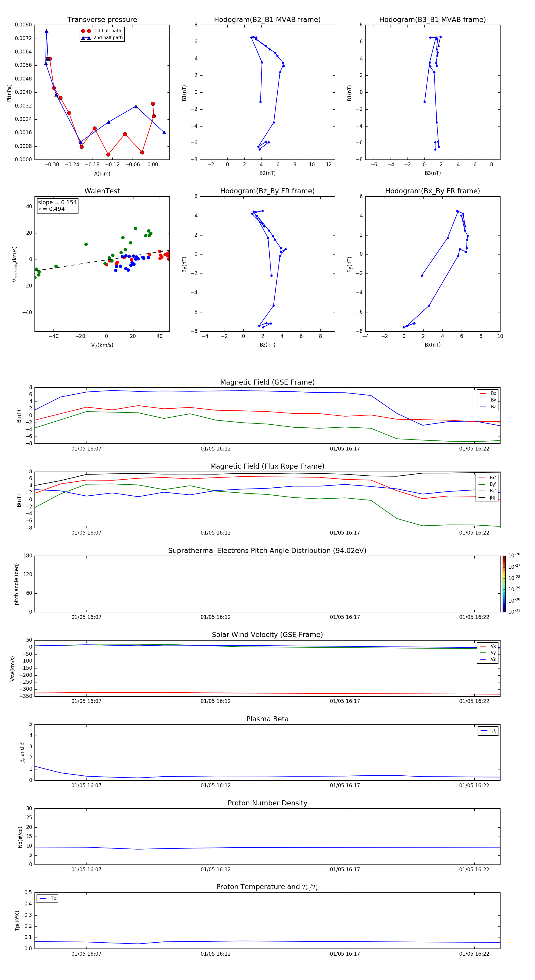Image resolution: width=535 pixels, height=980 pixels.
Task: Click '-350' tick on solar wind axis
Action: 26,696
